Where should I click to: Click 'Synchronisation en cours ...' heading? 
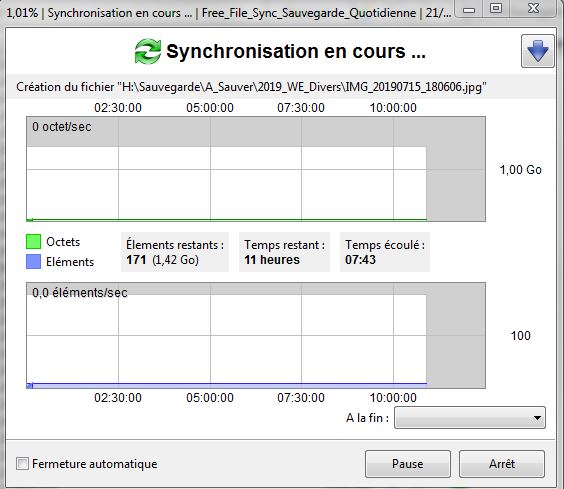296,51
